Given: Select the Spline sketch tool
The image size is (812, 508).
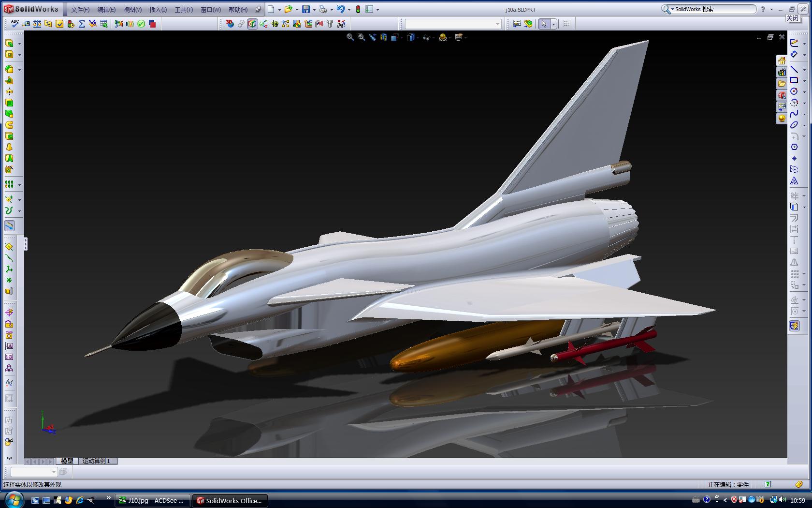Looking at the screenshot, I should click(x=794, y=114).
